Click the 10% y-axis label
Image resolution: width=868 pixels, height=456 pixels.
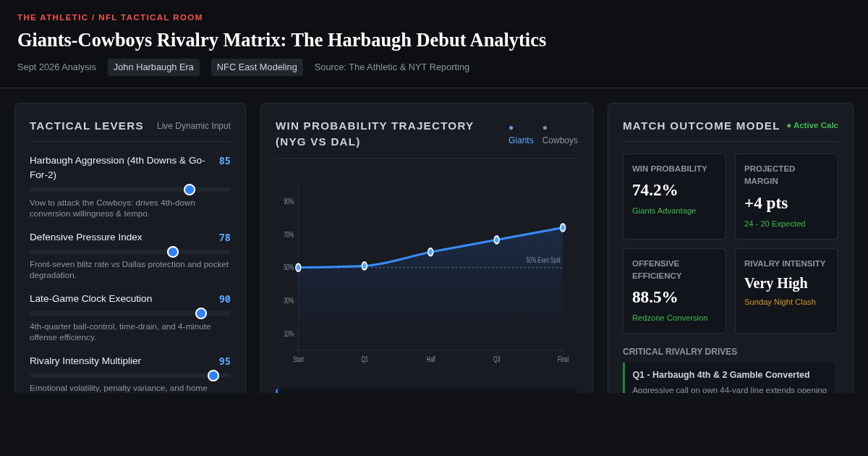point(289,334)
